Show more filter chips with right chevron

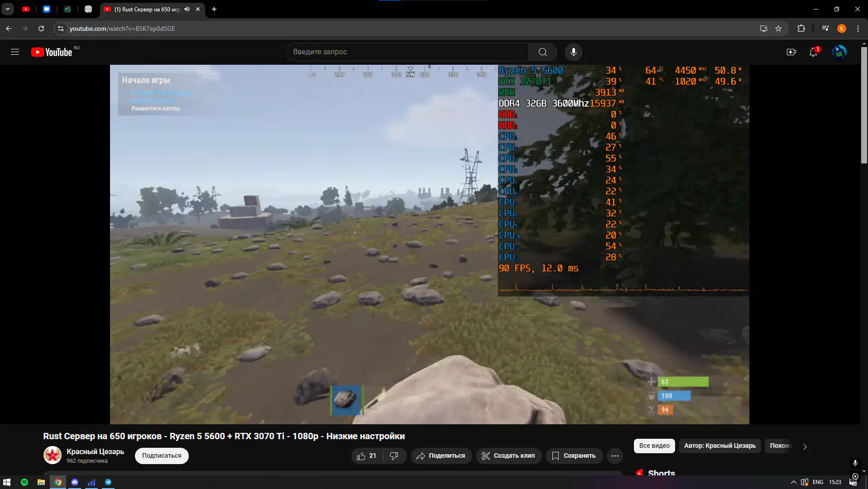click(x=805, y=446)
